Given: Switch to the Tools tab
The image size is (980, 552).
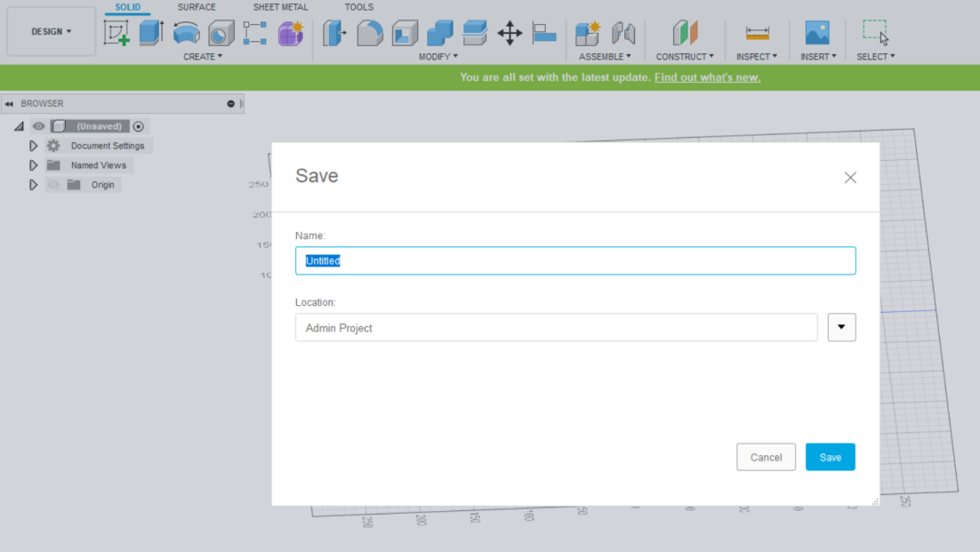Looking at the screenshot, I should pos(358,7).
